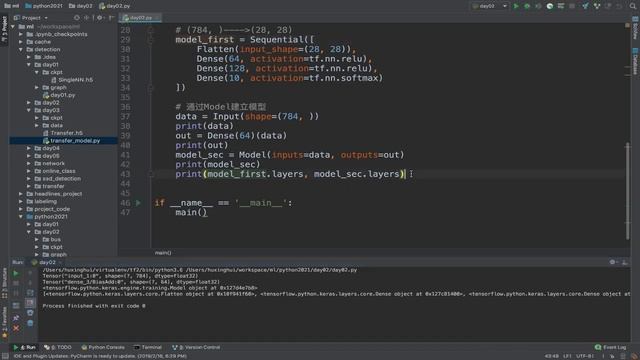Open the search everywhere magnifier icon
Image resolution: width=640 pixels, height=360 pixels.
pyautogui.click(x=632, y=6)
